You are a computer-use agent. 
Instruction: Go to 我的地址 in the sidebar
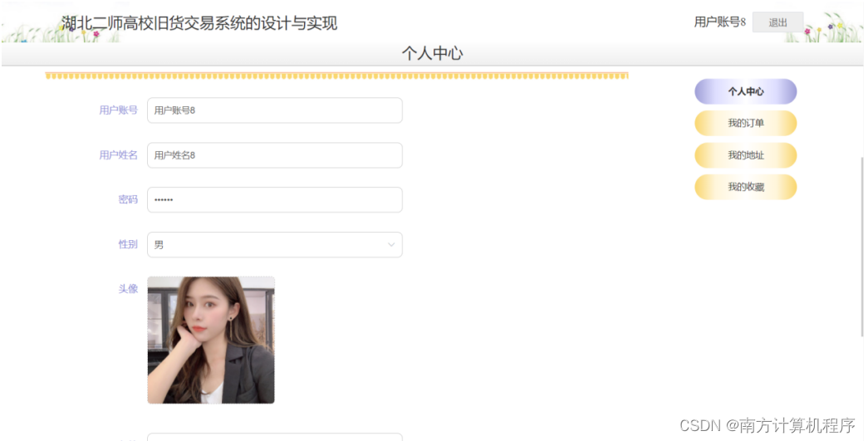[745, 155]
